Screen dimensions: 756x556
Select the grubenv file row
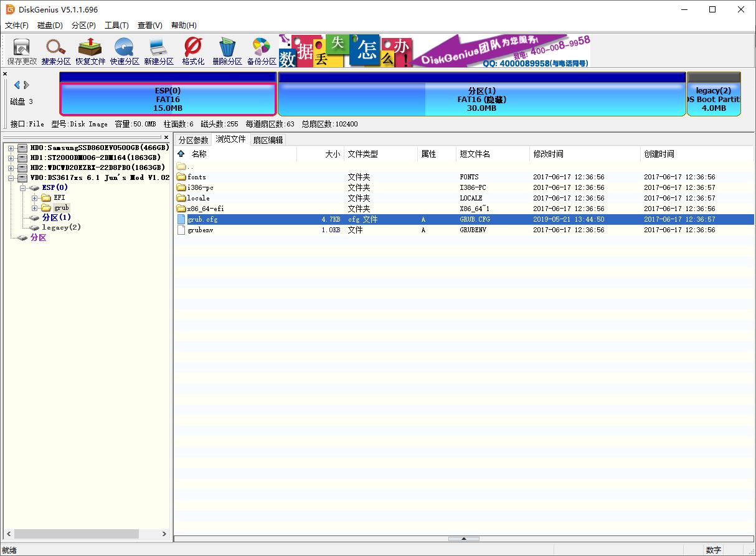[199, 230]
